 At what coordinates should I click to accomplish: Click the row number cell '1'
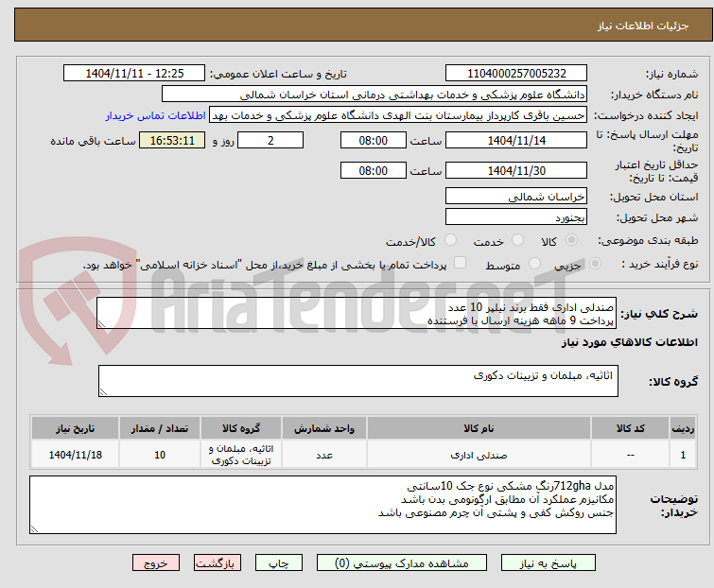click(x=683, y=455)
